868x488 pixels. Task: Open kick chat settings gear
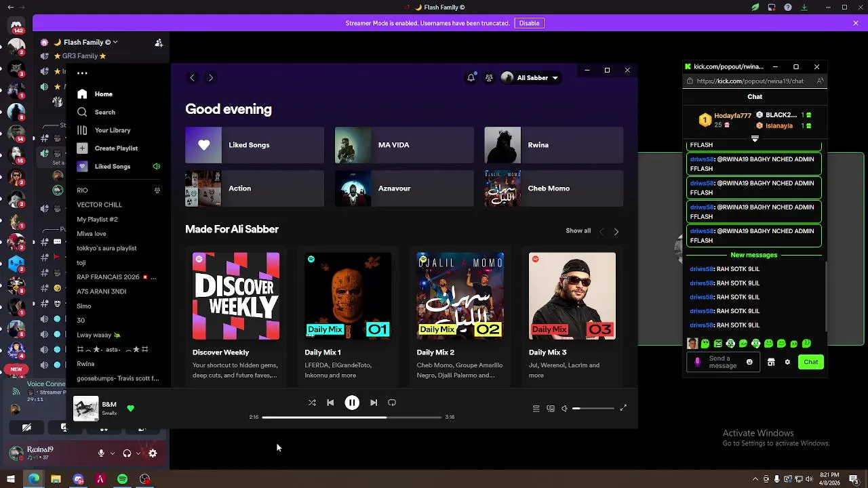click(787, 362)
